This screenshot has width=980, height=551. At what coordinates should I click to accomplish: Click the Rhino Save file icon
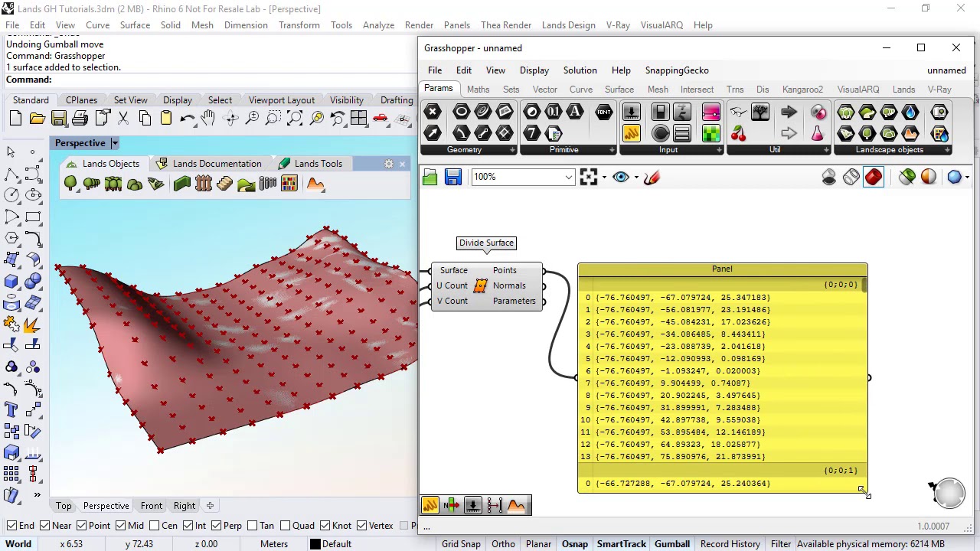point(58,119)
